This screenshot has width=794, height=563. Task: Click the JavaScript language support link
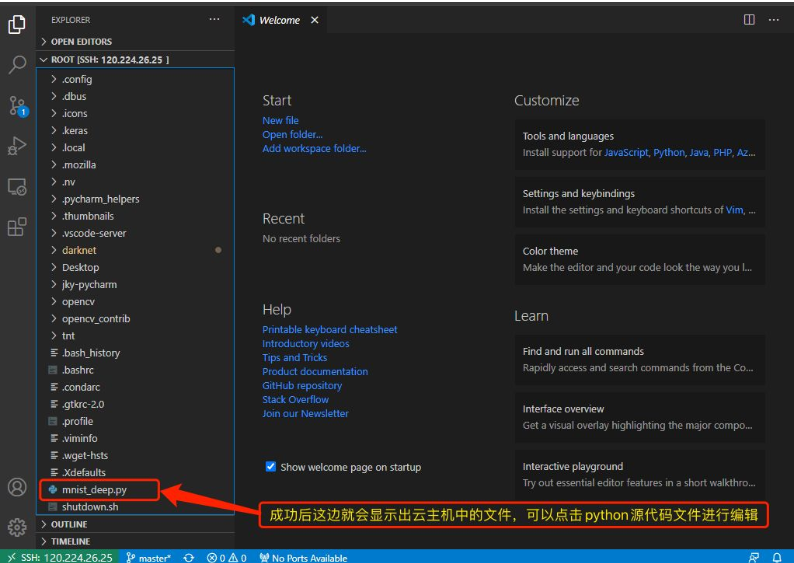pyautogui.click(x=626, y=152)
